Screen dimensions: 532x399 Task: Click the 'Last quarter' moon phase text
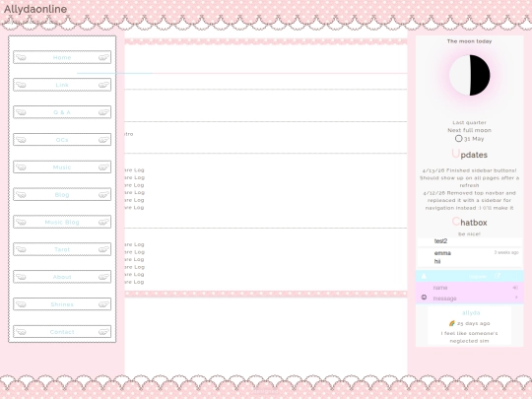tap(470, 122)
